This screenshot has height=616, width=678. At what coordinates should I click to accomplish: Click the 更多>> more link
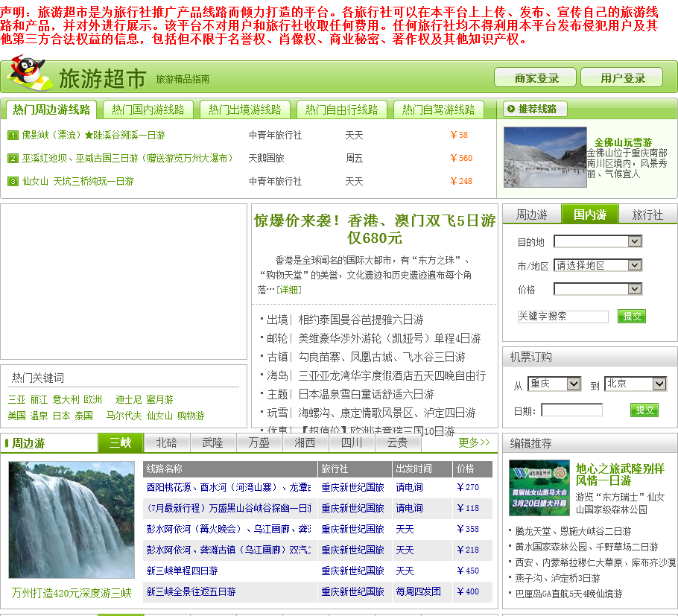pos(474,442)
